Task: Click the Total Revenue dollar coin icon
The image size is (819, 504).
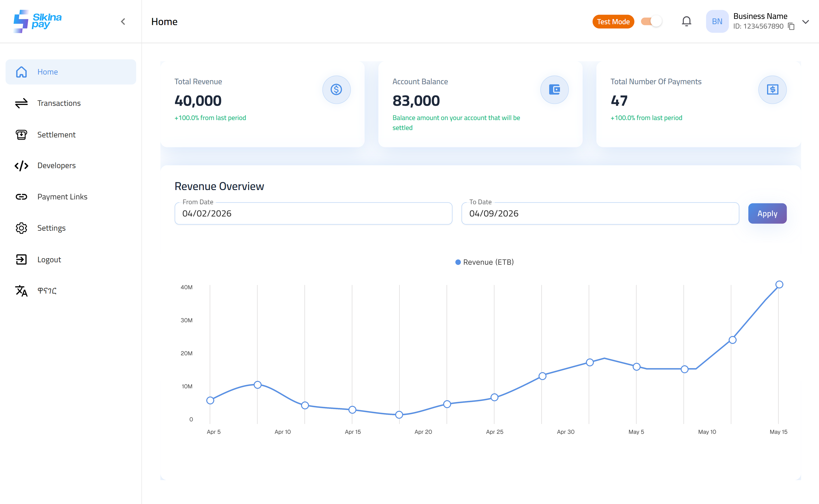Action: tap(336, 90)
